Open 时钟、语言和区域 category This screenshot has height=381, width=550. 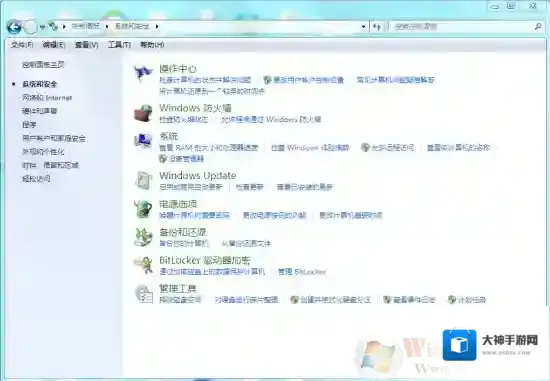pos(51,165)
